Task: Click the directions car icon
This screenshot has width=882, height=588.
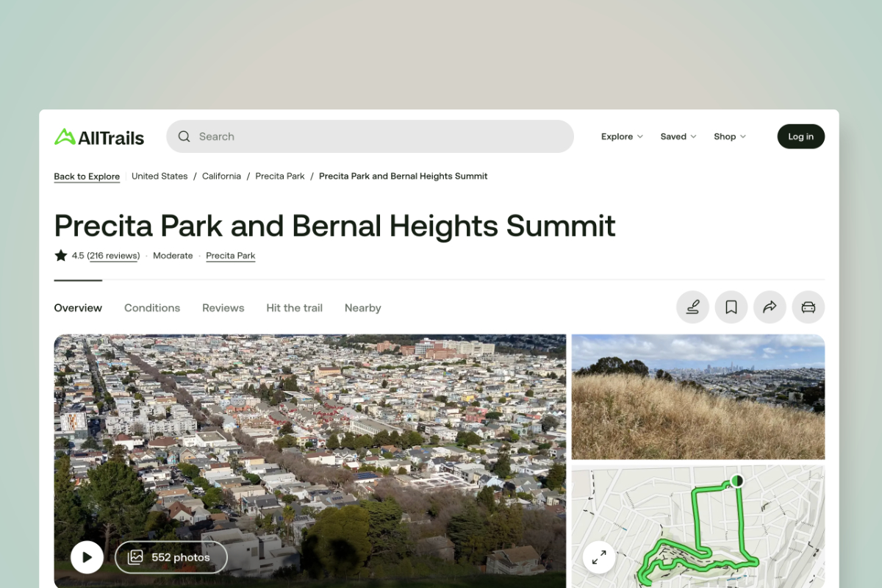Action: pyautogui.click(x=808, y=307)
